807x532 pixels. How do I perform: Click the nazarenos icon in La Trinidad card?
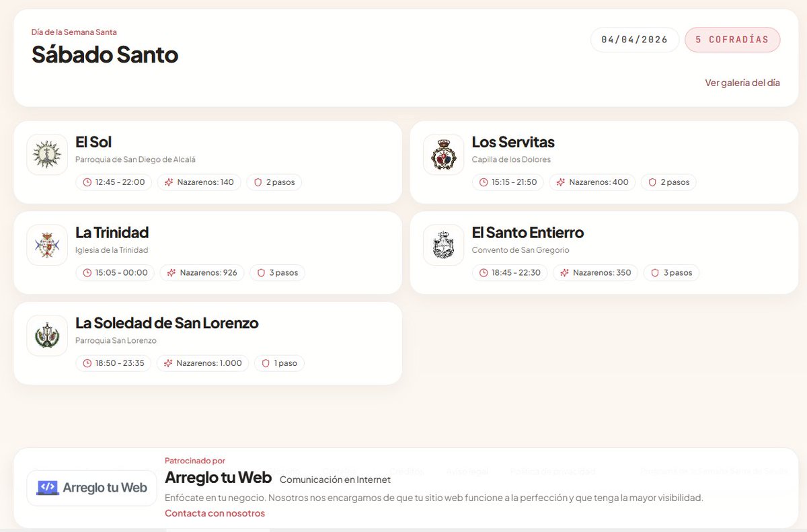coord(171,273)
